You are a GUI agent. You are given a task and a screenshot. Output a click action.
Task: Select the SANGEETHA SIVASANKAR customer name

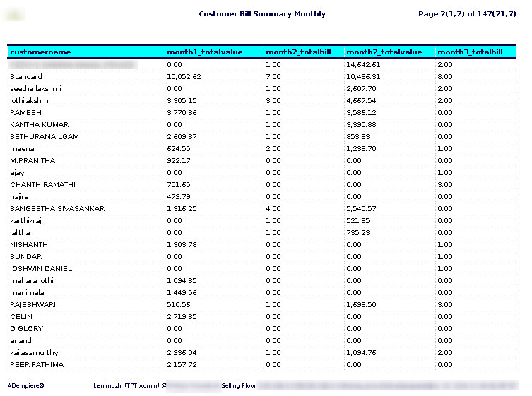pos(57,209)
